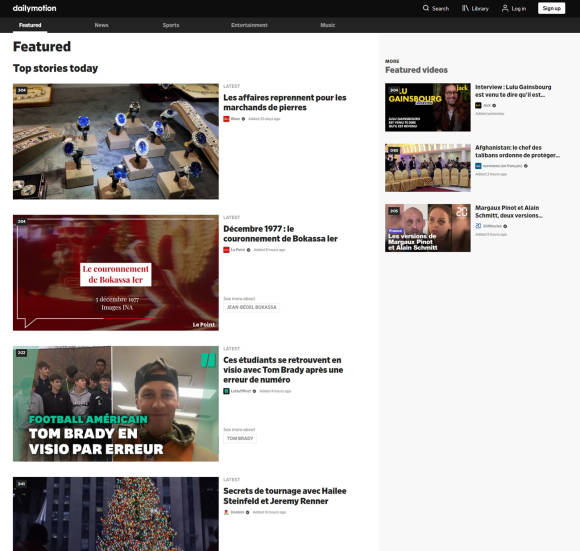Click channel avatar under 'Secrets de tournage'

point(226,512)
